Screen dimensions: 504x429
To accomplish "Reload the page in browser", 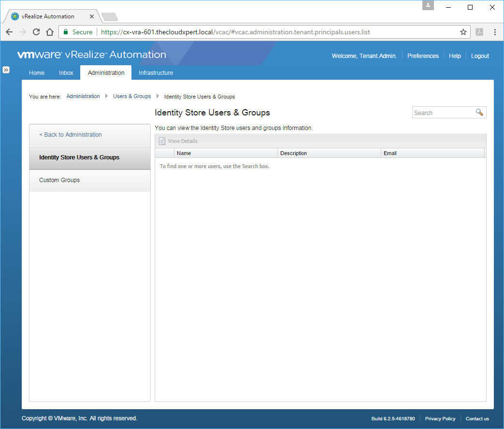I will pos(36,32).
